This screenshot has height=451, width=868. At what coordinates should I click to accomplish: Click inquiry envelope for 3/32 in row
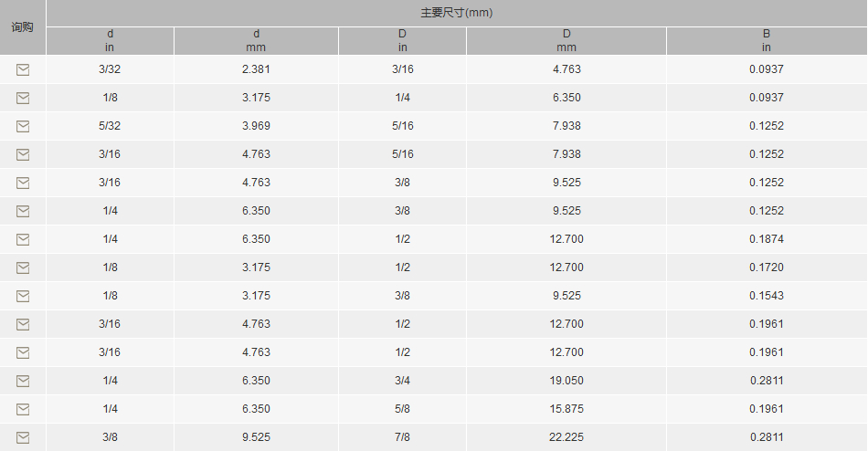click(x=23, y=69)
